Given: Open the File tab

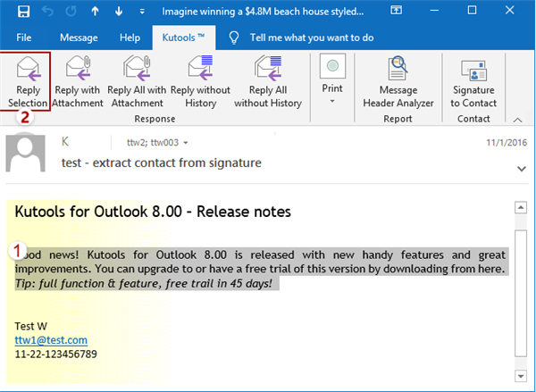Looking at the screenshot, I should click(24, 38).
